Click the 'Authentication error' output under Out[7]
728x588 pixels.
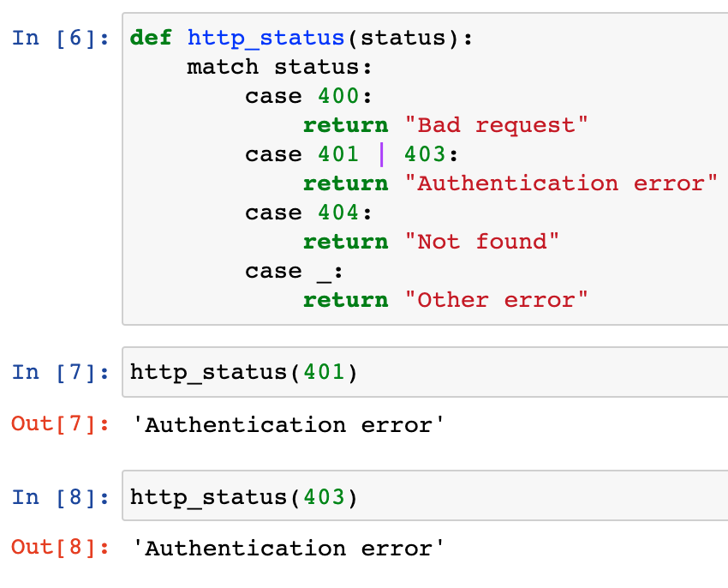289,425
